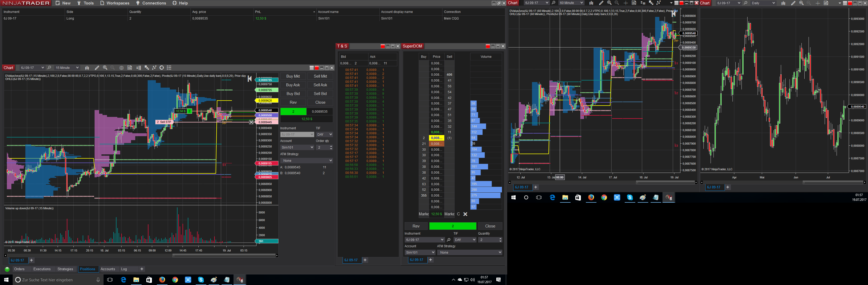Search instrument in the 60 Minute chart toolbar
This screenshot has width=868, height=285.
(x=553, y=3)
